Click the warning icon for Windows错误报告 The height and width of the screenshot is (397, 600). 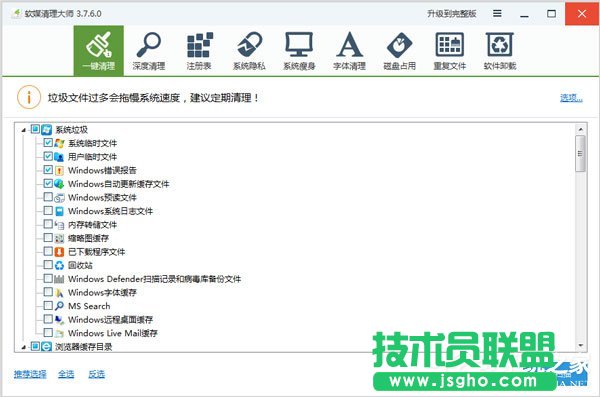click(x=59, y=170)
